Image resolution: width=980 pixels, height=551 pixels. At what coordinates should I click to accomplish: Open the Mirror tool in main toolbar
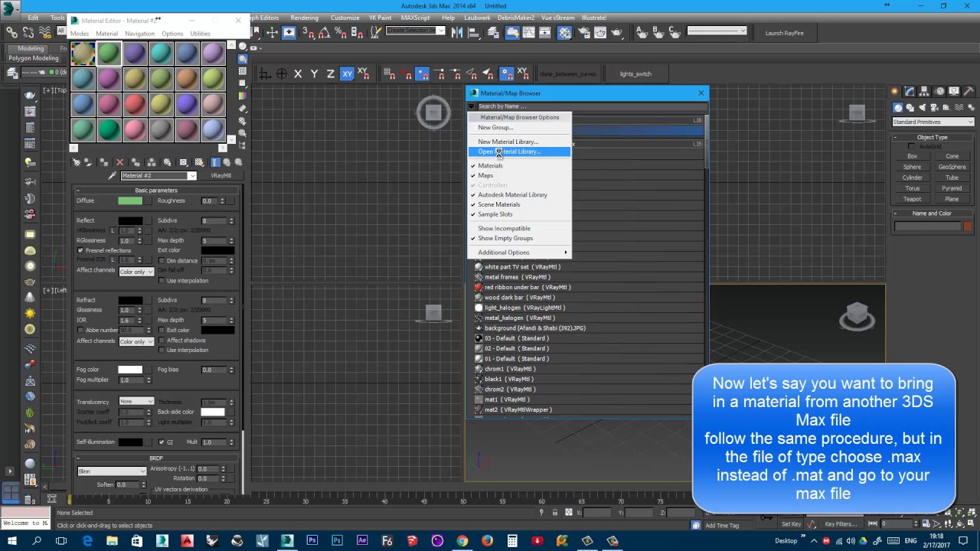[457, 32]
